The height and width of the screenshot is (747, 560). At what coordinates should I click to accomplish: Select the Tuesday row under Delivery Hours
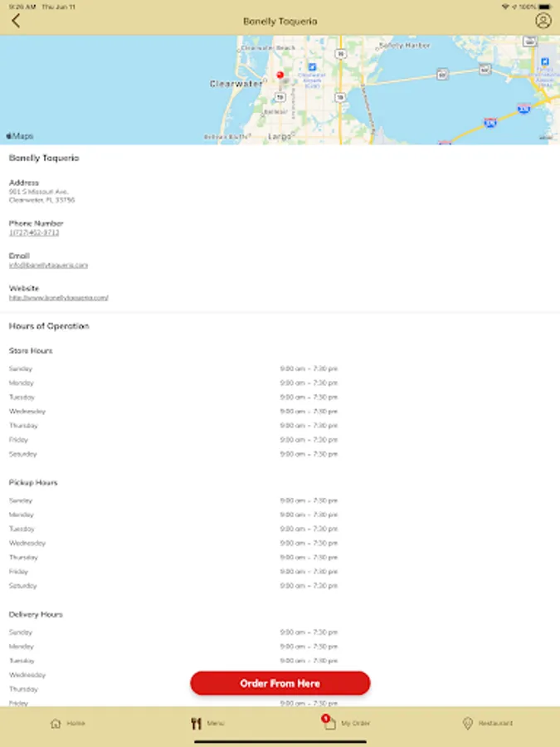click(x=173, y=662)
